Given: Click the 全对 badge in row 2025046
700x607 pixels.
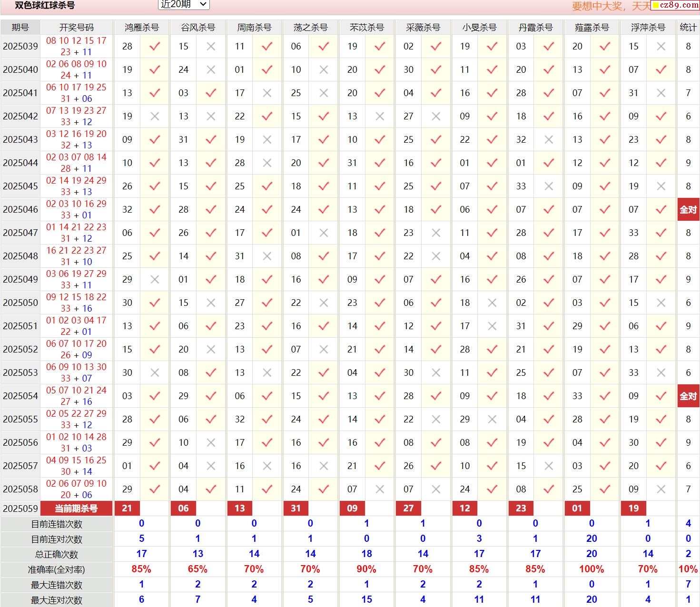Looking at the screenshot, I should click(x=688, y=210).
